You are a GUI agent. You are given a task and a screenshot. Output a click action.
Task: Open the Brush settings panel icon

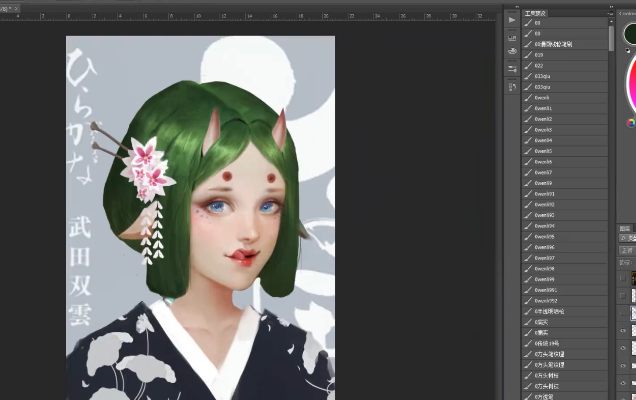pyautogui.click(x=512, y=68)
